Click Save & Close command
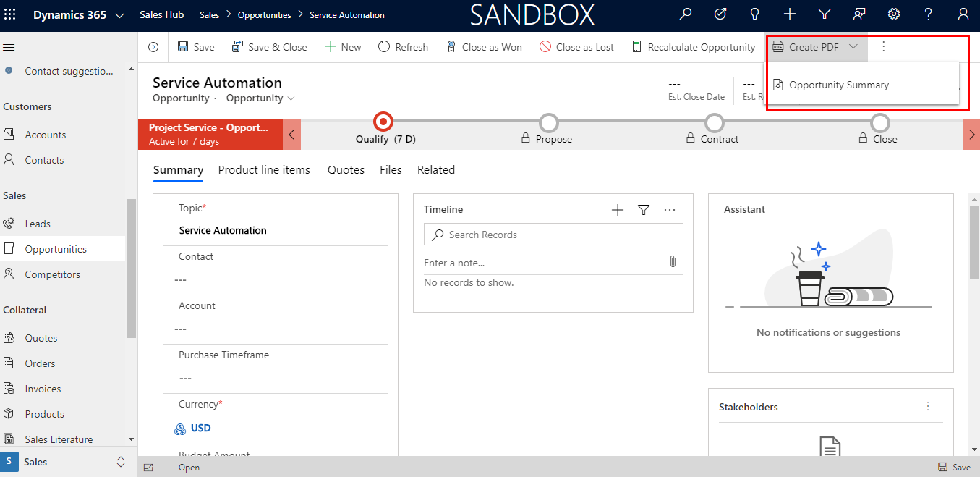This screenshot has height=477, width=980. [269, 47]
